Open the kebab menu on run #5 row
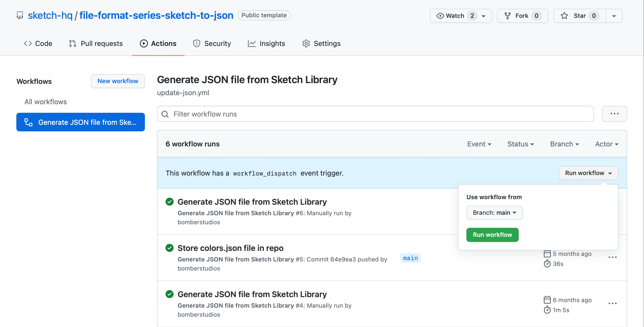The image size is (644, 327). (x=613, y=257)
